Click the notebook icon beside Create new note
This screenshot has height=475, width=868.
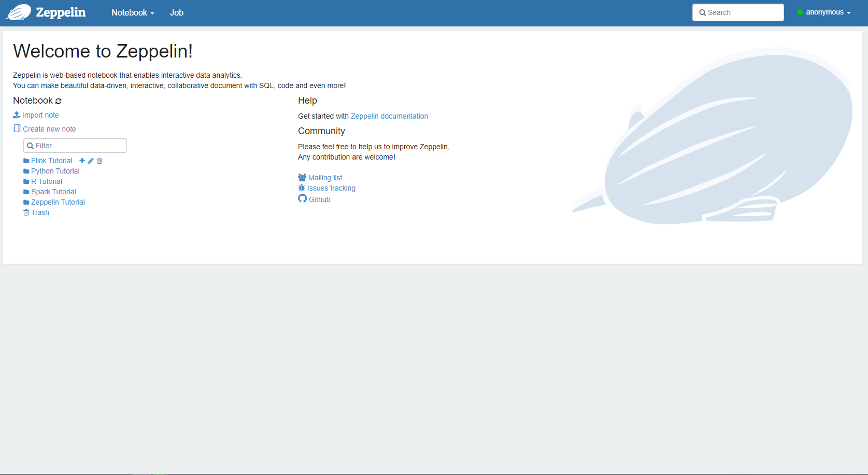tap(17, 128)
